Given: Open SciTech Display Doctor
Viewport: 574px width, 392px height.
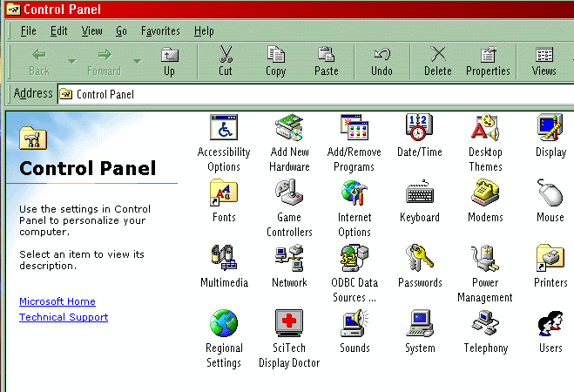Looking at the screenshot, I should [289, 325].
